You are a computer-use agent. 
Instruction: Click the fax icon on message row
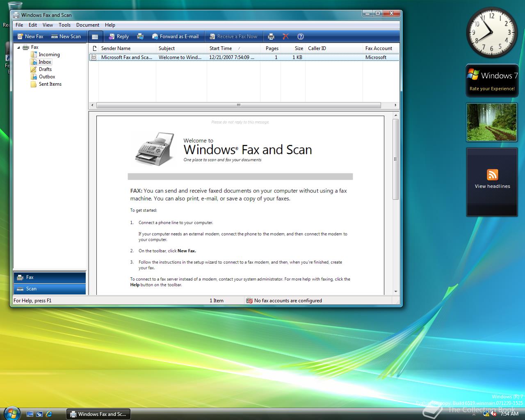pos(94,57)
